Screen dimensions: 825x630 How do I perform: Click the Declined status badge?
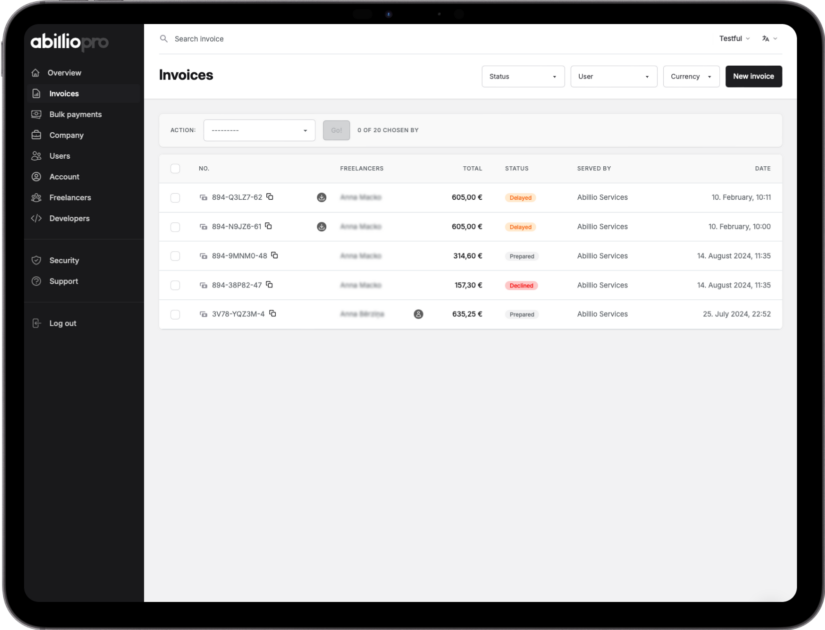tap(521, 285)
